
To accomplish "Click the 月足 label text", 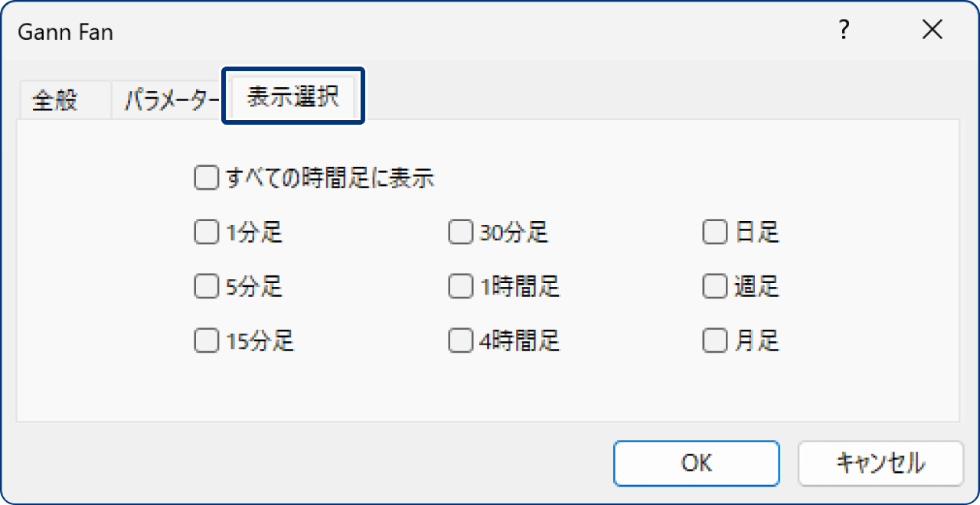I will pos(756,340).
